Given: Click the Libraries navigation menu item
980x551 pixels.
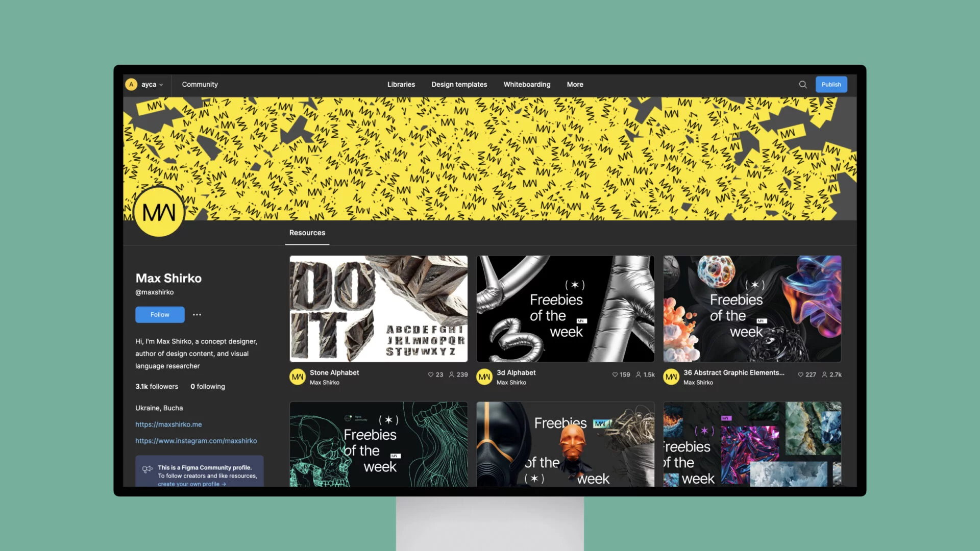Looking at the screenshot, I should tap(401, 84).
